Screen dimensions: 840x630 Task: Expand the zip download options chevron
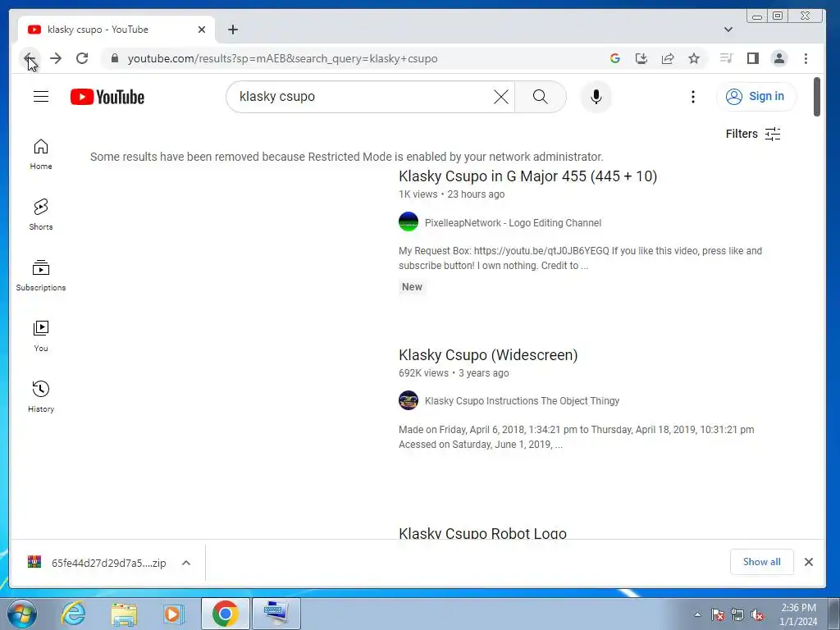(186, 563)
